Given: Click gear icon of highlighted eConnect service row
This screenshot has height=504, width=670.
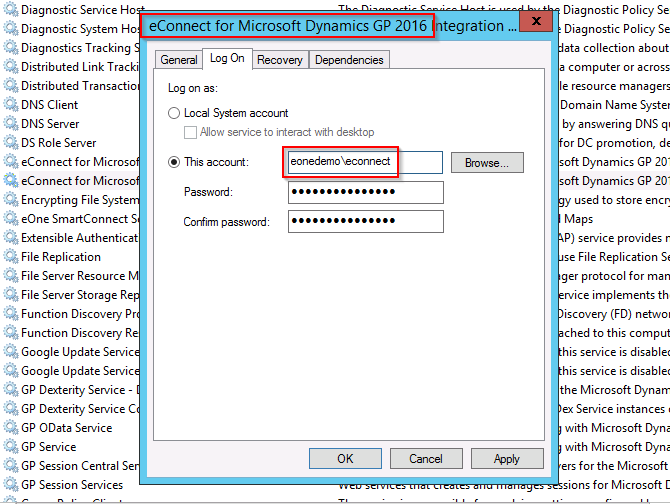Looking at the screenshot, I should point(10,180).
